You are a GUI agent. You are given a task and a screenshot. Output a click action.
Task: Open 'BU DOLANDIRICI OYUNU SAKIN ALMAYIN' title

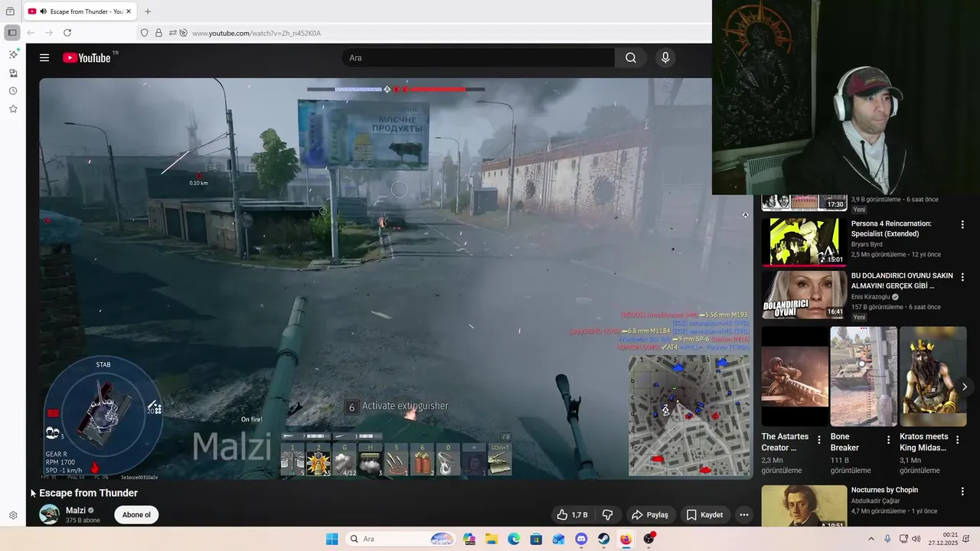(x=902, y=281)
